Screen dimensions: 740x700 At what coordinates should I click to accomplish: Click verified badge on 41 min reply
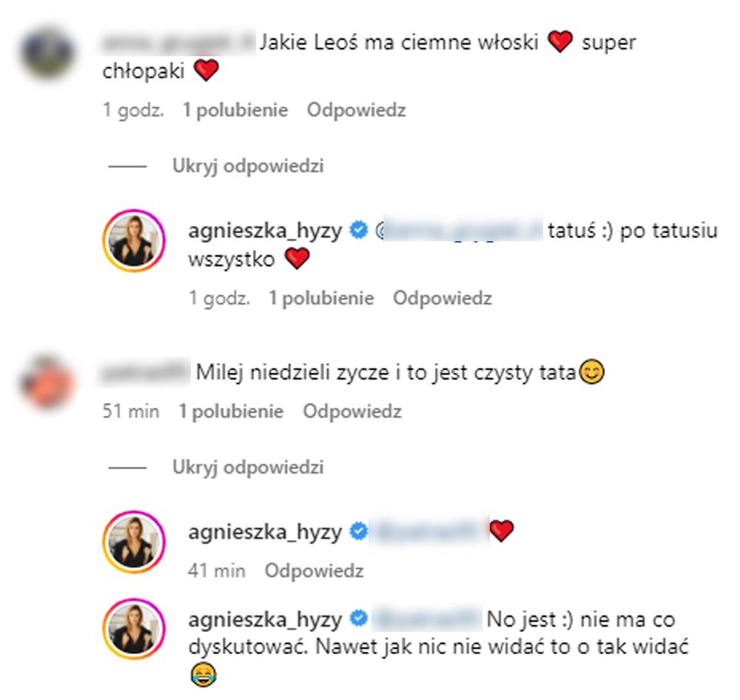tap(359, 531)
